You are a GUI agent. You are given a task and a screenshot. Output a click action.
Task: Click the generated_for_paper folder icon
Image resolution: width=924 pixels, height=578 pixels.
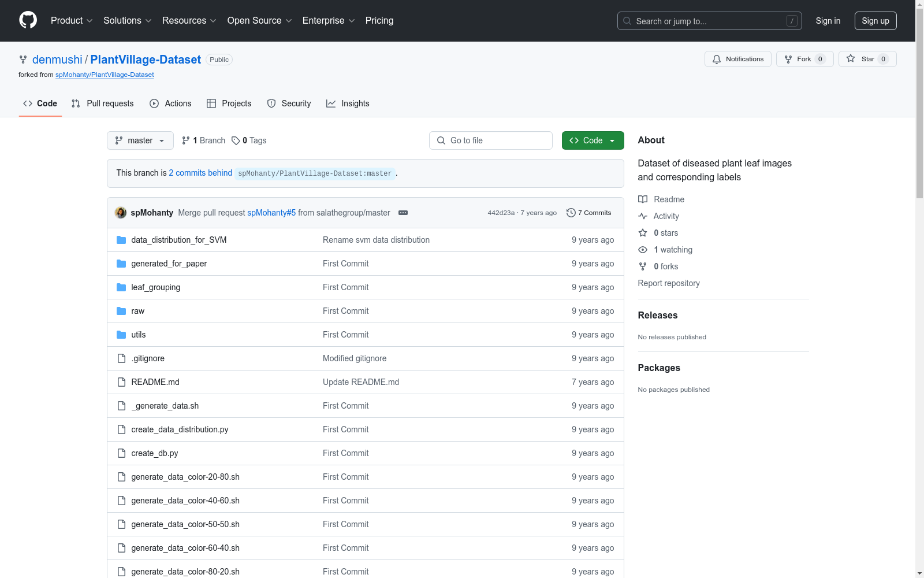click(x=121, y=264)
